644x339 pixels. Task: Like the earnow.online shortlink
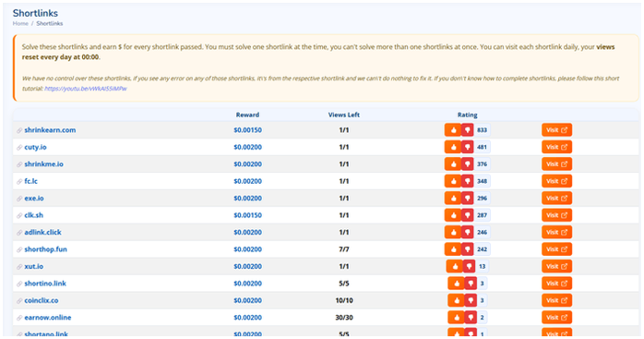(456, 318)
